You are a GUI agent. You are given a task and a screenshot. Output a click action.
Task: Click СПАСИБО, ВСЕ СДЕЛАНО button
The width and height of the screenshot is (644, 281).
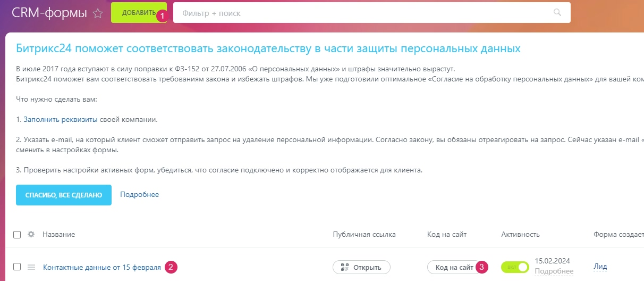coord(64,195)
